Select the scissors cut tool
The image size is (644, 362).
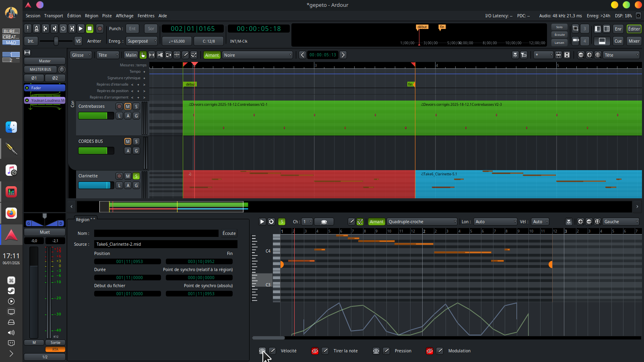[x=160, y=55]
